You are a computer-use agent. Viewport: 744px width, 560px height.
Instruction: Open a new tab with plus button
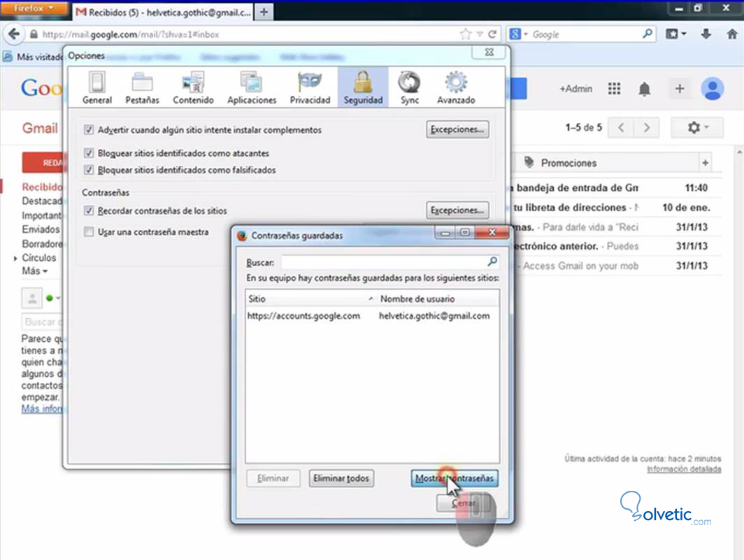coord(264,13)
